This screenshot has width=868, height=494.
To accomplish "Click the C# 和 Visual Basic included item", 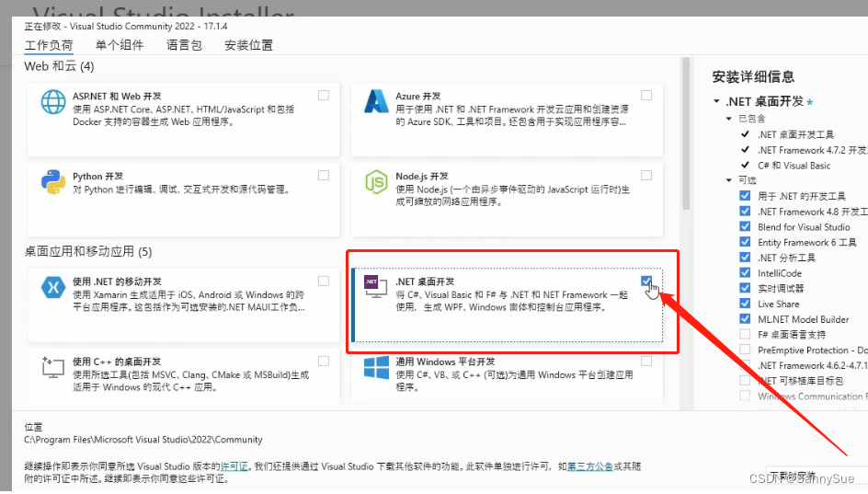I will click(794, 166).
